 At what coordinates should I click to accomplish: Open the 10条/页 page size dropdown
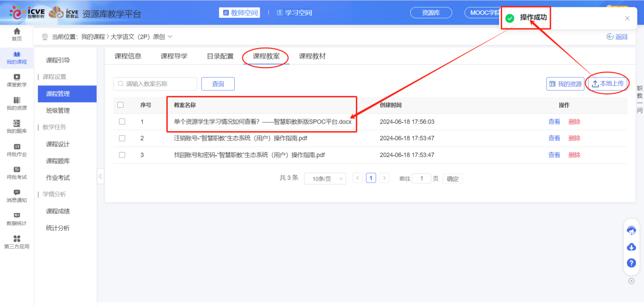[x=325, y=178]
